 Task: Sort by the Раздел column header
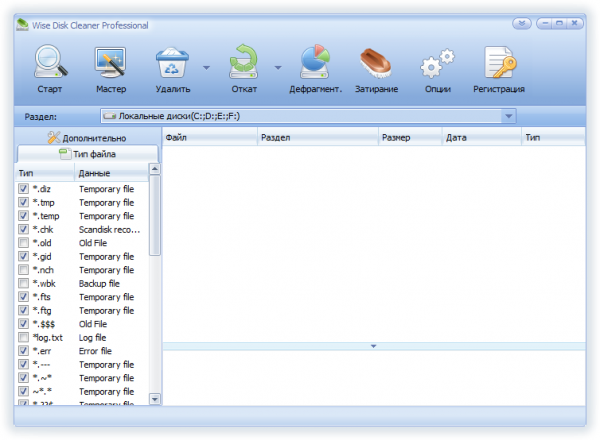pos(318,137)
